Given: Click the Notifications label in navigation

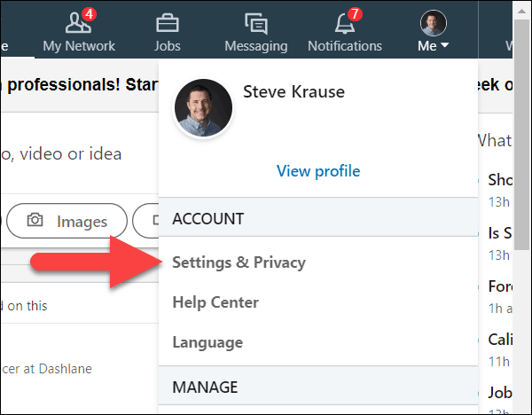Looking at the screenshot, I should click(345, 46).
